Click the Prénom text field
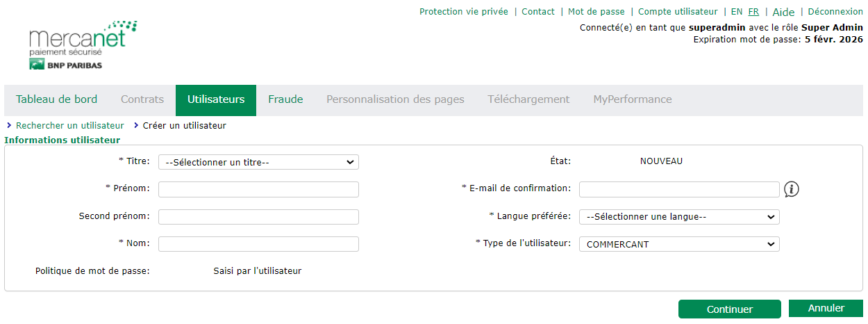The image size is (868, 324). click(x=258, y=189)
